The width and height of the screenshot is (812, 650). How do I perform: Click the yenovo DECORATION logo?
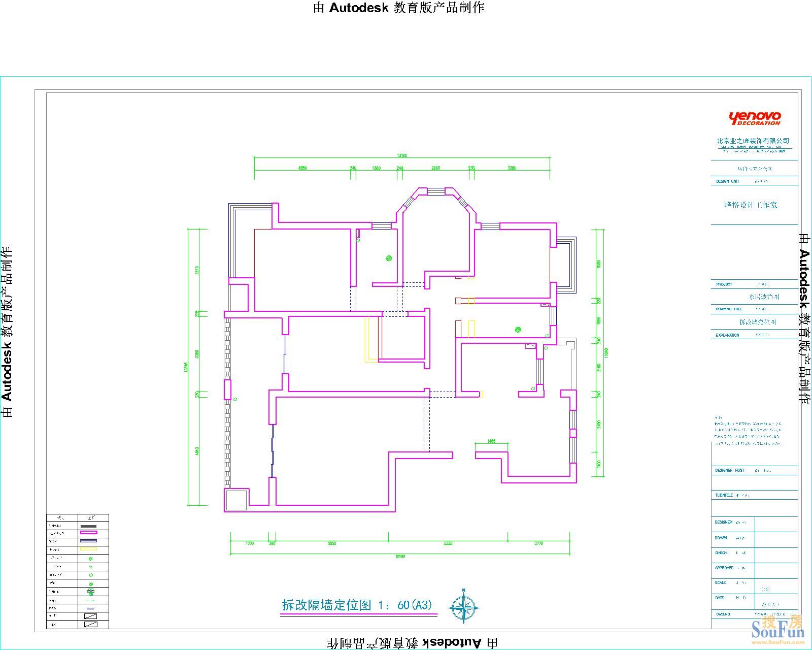click(755, 119)
